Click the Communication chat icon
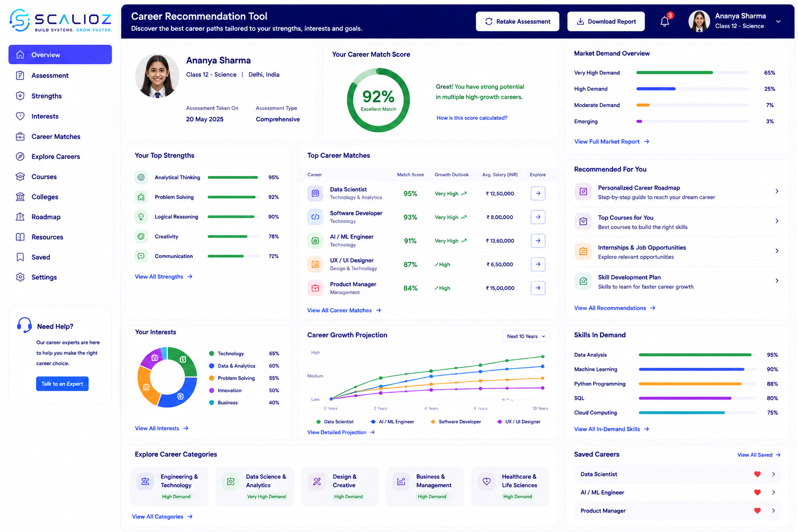The image size is (798, 532). [x=141, y=256]
